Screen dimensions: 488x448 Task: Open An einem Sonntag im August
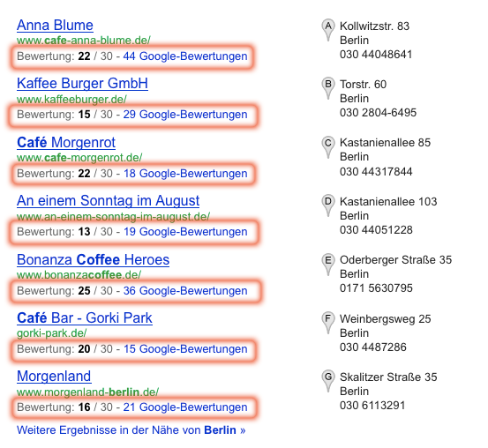pos(108,201)
